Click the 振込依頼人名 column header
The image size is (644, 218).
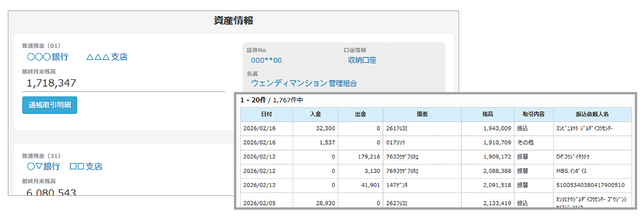(x=592, y=114)
